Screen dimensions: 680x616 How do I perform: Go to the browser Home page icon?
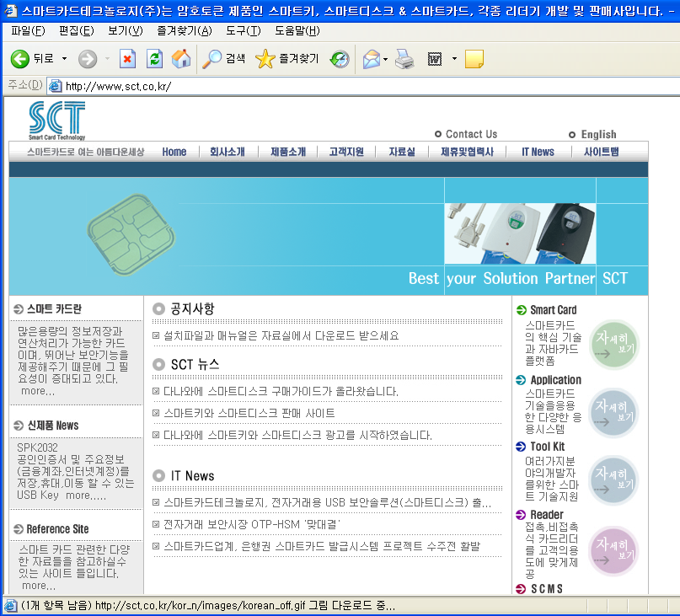pos(181,59)
